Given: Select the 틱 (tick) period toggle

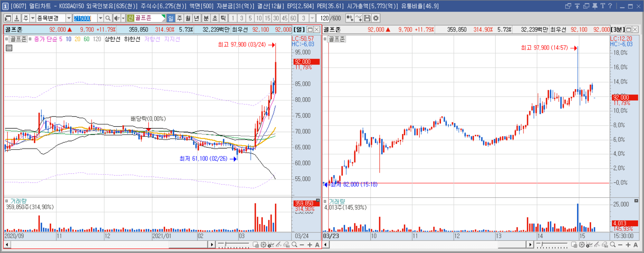Looking at the screenshot, I should 223,18.
